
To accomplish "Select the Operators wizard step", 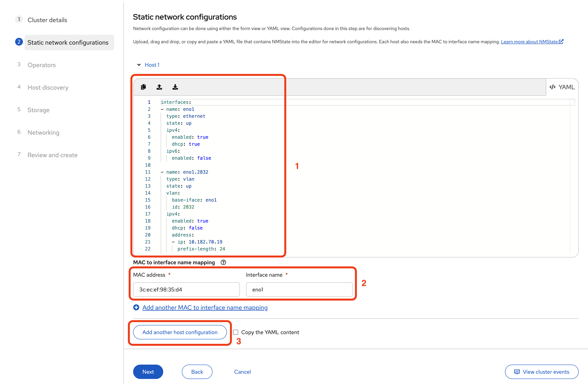I will pos(42,65).
